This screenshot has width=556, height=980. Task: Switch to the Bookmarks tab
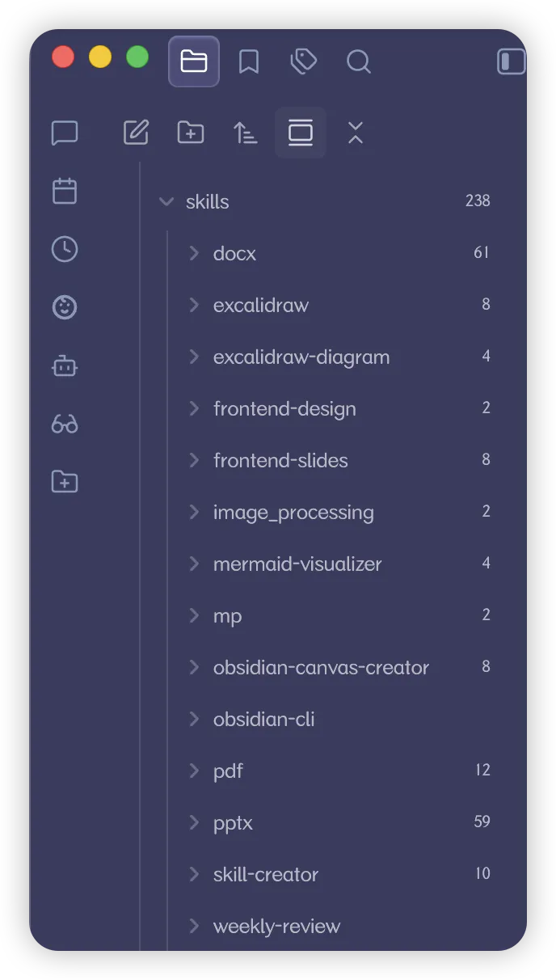pos(249,61)
